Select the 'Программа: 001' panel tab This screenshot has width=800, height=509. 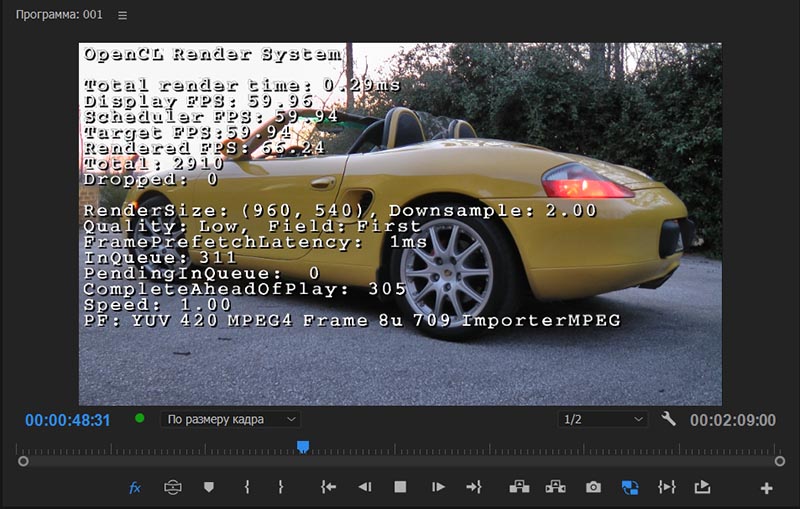click(59, 14)
